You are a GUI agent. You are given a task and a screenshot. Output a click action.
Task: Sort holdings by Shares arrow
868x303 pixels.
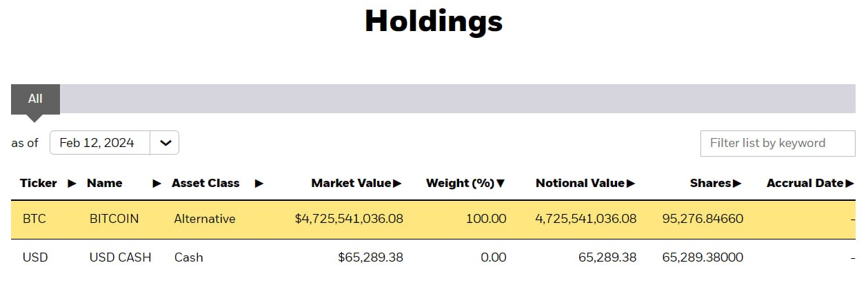coord(737,184)
